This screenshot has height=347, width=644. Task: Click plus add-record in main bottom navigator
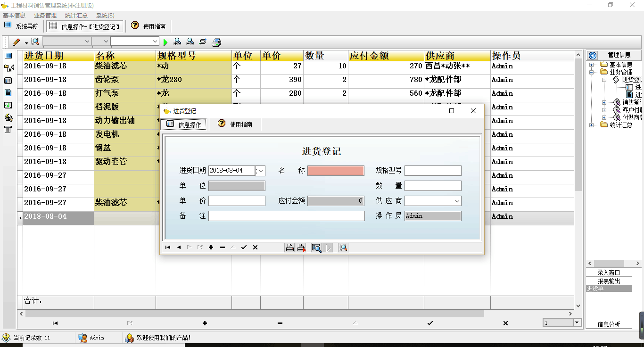coord(205,323)
